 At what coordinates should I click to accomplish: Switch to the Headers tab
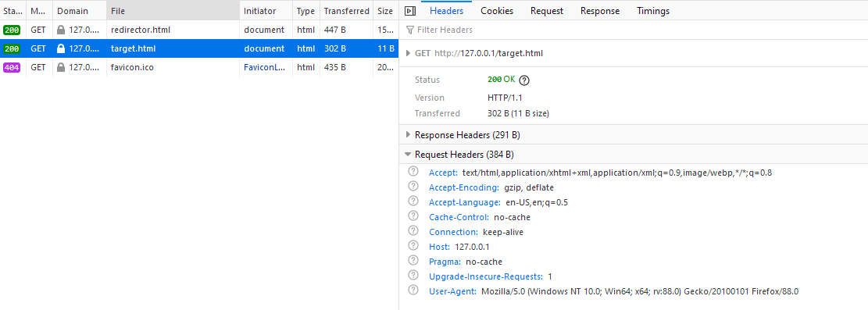click(x=447, y=10)
